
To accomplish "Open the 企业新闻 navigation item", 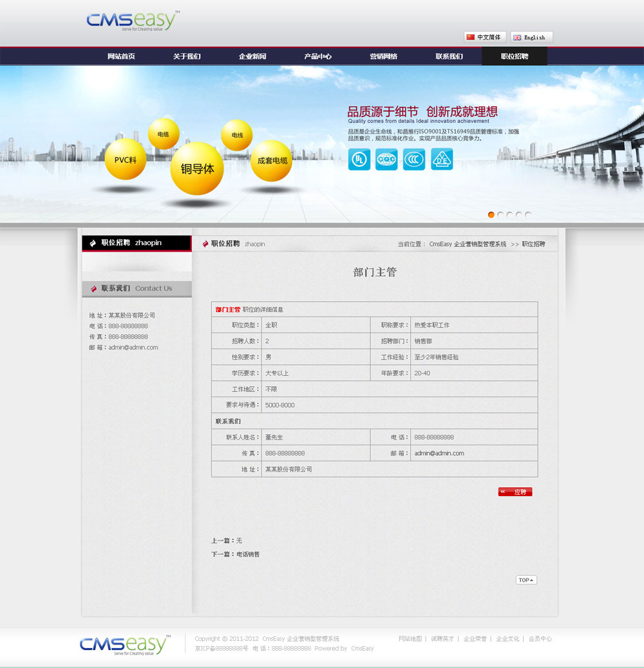I will [x=252, y=57].
